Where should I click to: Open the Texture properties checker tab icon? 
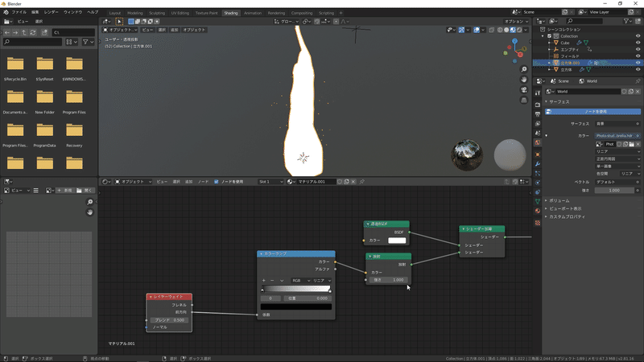tap(538, 223)
